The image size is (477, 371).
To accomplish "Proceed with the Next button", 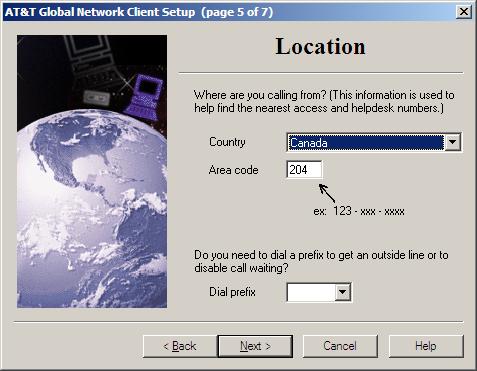I will pos(255,346).
